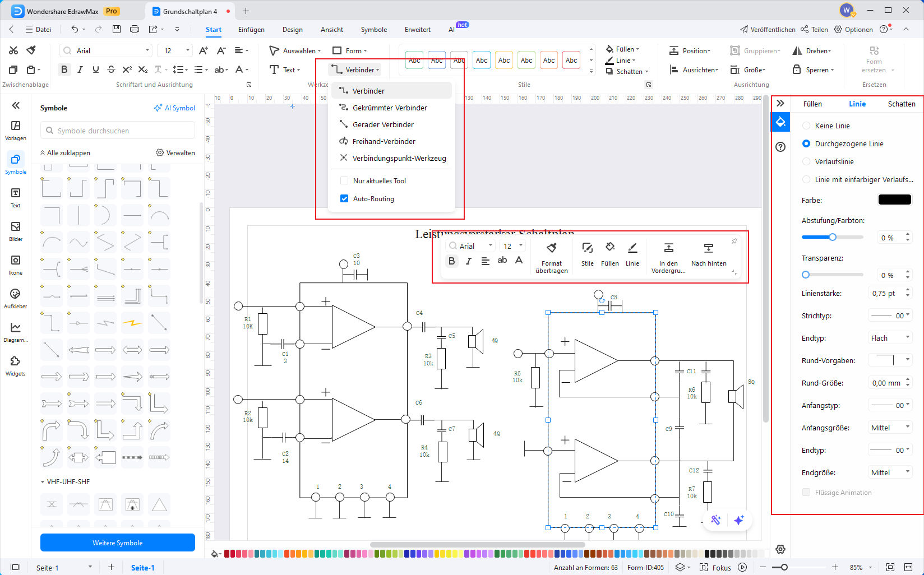Open the Einfügen ribbon tab
The width and height of the screenshot is (924, 575).
coord(251,30)
